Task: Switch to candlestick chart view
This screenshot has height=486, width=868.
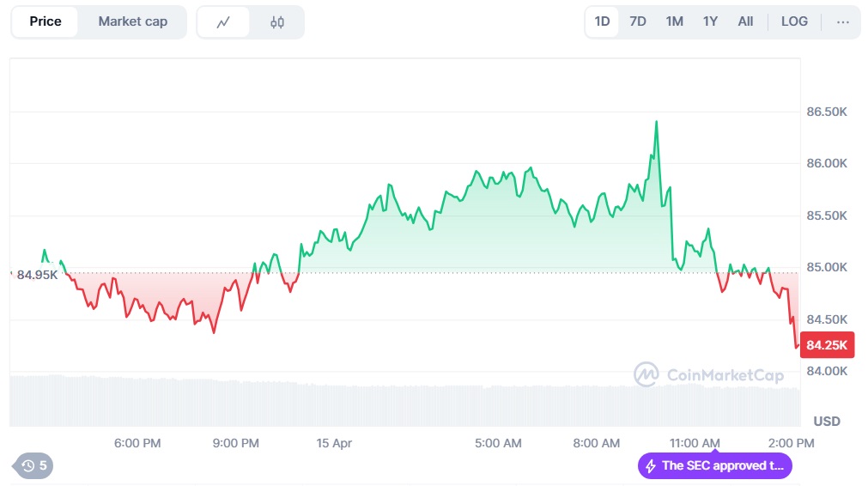Action: 277,22
